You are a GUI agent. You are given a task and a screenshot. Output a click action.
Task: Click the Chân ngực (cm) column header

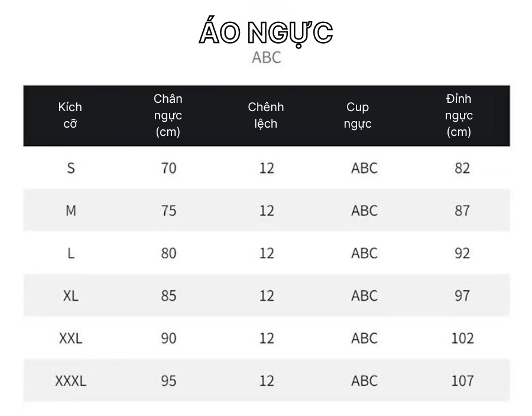click(168, 115)
